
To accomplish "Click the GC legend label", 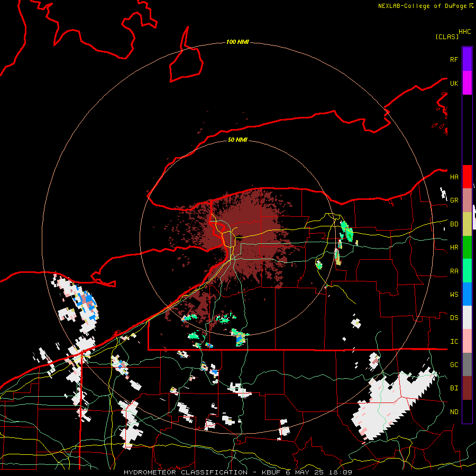I will 454,365.
